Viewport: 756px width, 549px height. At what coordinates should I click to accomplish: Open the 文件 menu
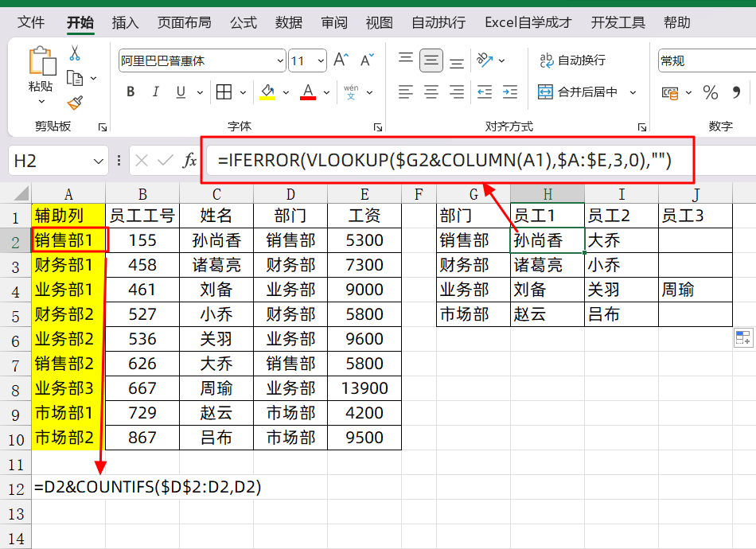(31, 22)
